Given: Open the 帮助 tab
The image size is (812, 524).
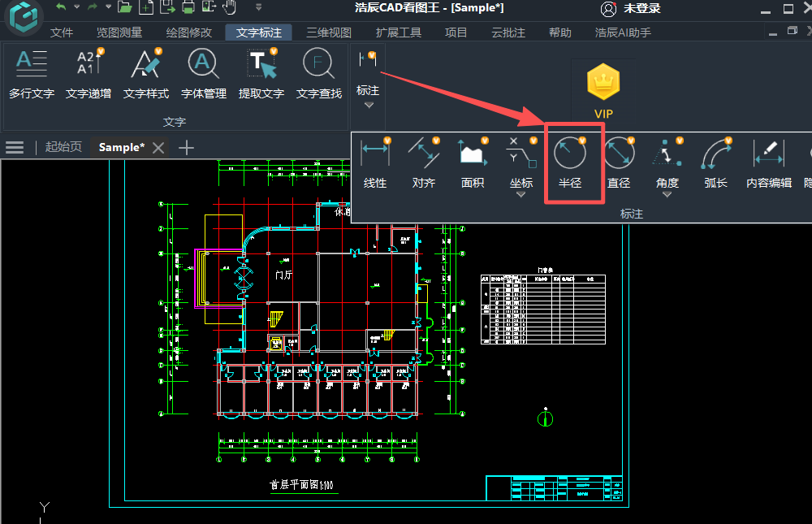Looking at the screenshot, I should click(x=559, y=32).
